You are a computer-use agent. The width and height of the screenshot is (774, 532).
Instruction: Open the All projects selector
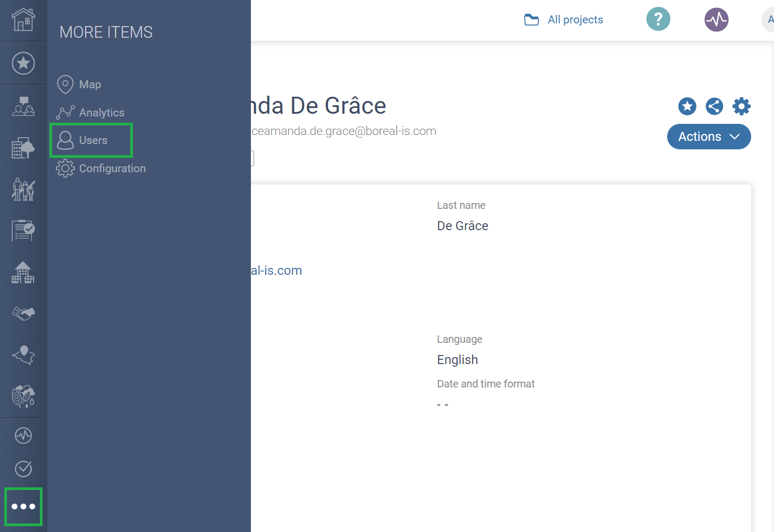point(563,20)
